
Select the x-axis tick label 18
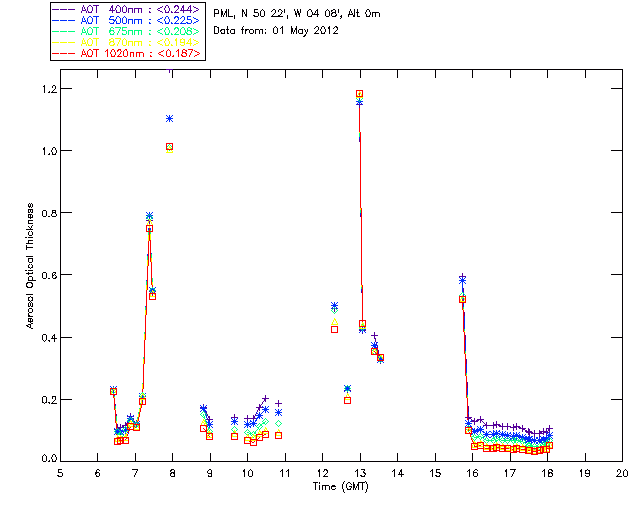tap(547, 473)
